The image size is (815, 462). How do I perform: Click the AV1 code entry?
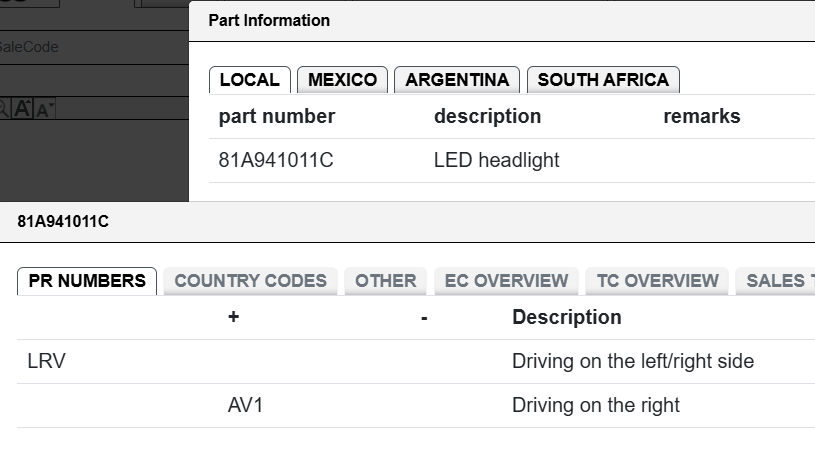click(x=245, y=405)
